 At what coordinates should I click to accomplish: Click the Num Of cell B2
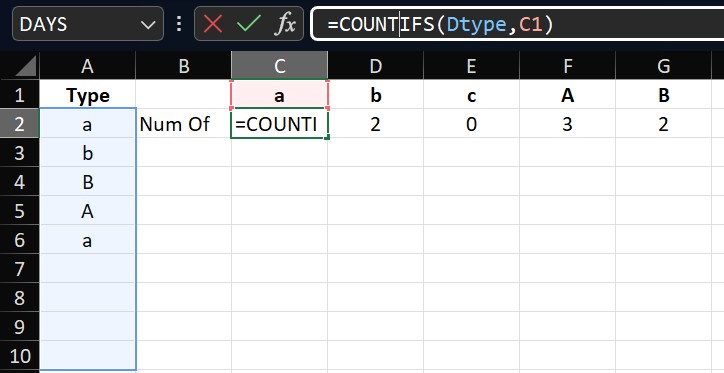pyautogui.click(x=183, y=124)
